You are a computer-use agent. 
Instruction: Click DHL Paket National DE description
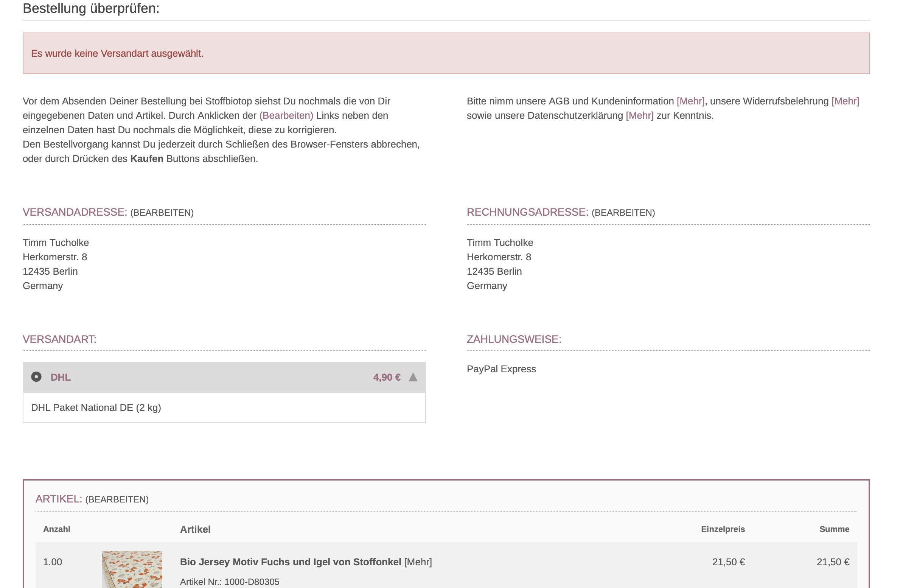coord(96,408)
